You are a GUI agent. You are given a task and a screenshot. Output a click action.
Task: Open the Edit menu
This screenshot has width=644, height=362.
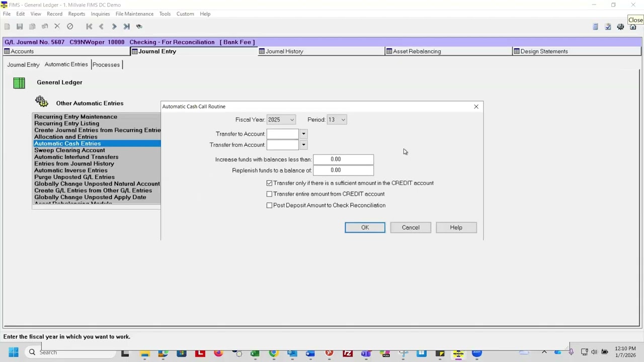tap(21, 14)
